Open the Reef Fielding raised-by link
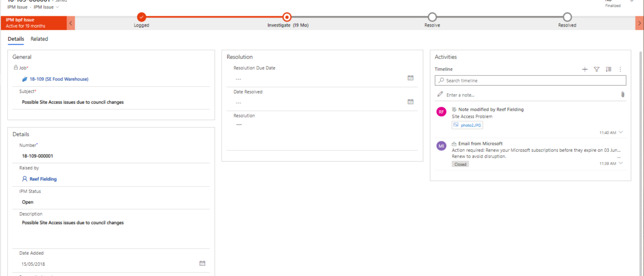Image resolution: width=644 pixels, height=276 pixels. pos(43,179)
